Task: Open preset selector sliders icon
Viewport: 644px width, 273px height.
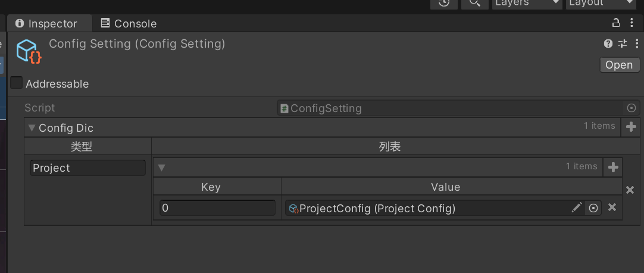Action: (623, 44)
